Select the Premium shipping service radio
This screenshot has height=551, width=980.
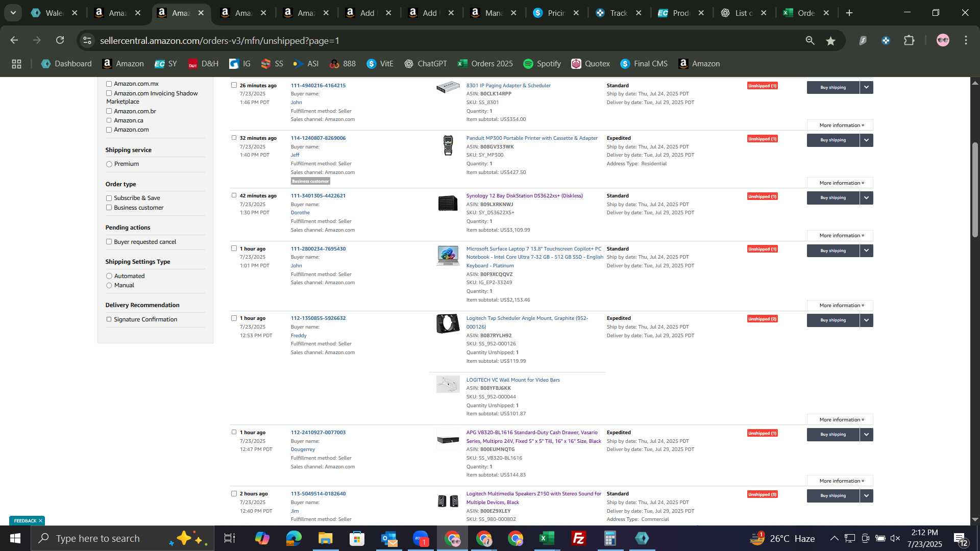pos(109,164)
